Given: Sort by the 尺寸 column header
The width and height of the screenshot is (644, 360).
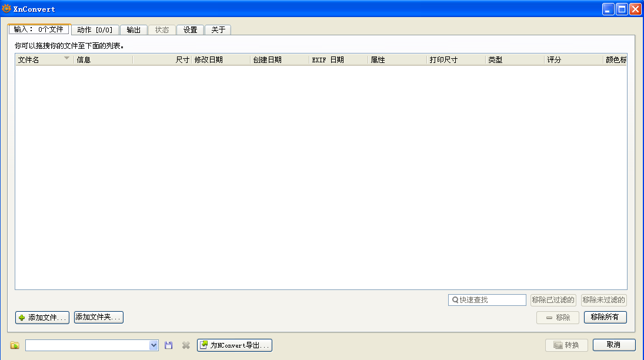Looking at the screenshot, I should click(162, 59).
